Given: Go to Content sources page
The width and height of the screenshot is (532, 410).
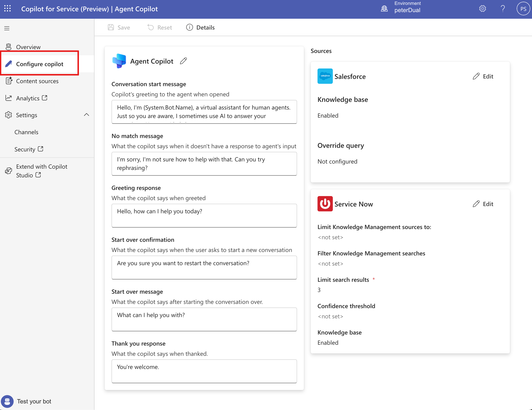Looking at the screenshot, I should [37, 81].
